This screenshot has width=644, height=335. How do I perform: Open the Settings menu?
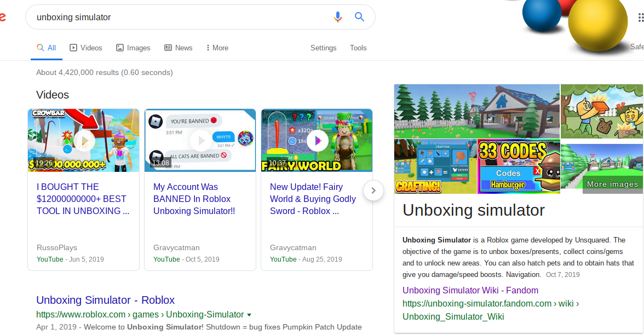323,48
